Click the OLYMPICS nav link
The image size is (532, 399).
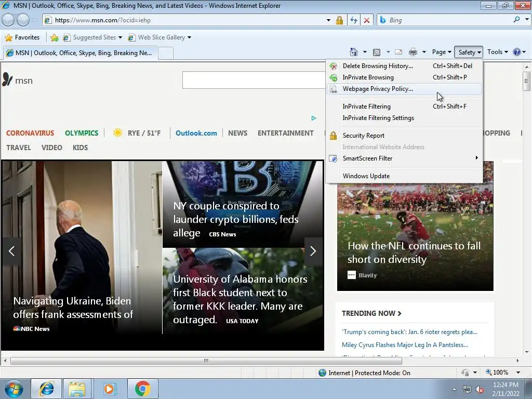tap(82, 133)
